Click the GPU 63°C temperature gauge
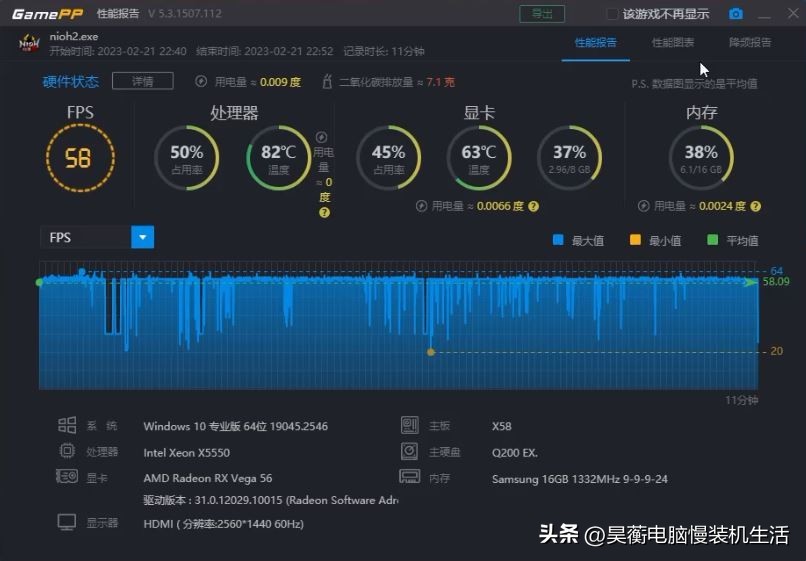The height and width of the screenshot is (561, 806). [x=479, y=157]
